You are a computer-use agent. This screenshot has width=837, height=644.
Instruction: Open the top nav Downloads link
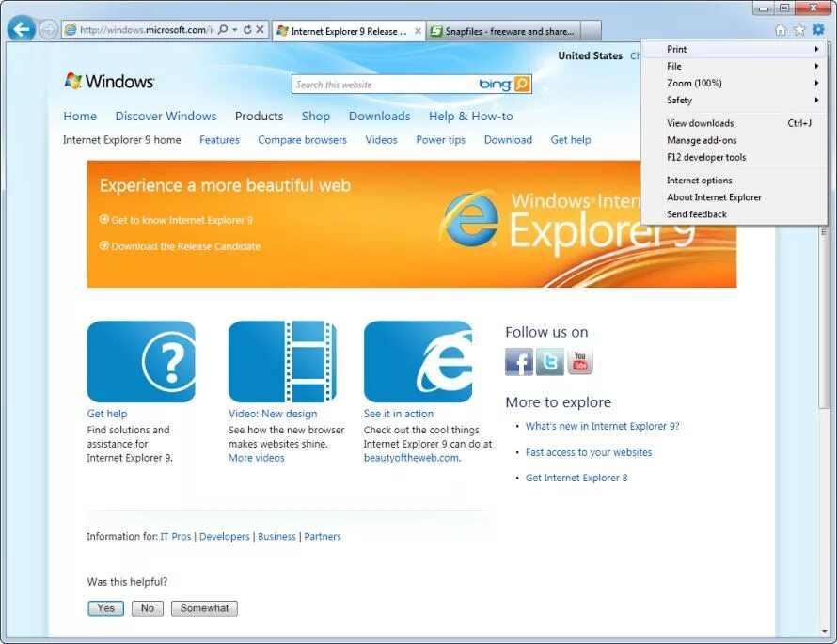(x=380, y=117)
